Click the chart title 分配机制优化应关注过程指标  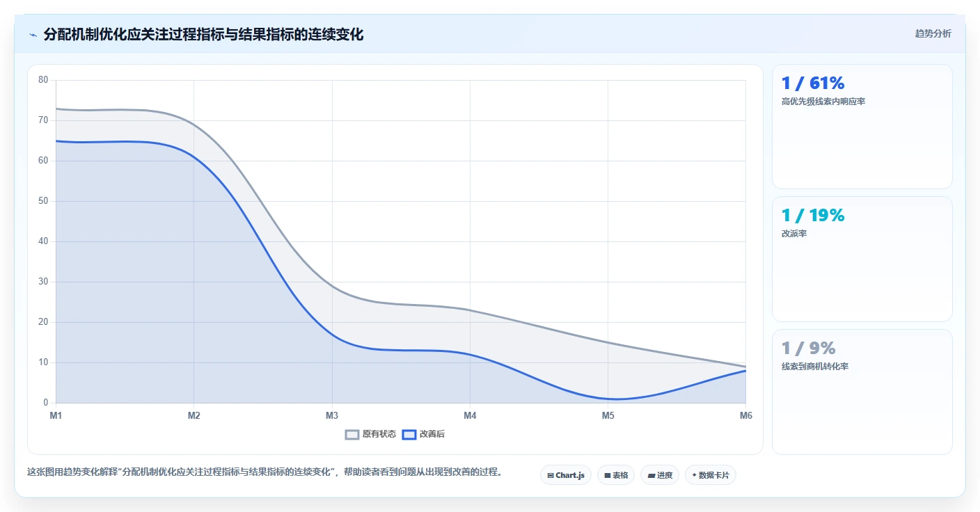[203, 35]
